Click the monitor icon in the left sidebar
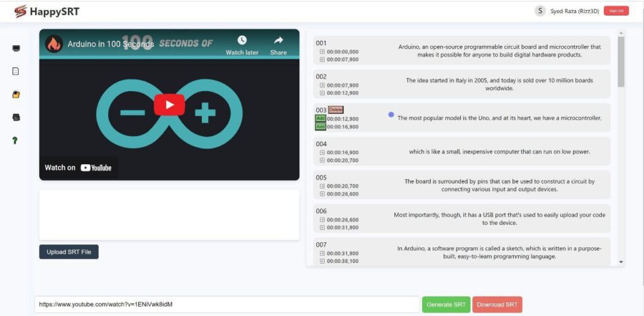This screenshot has width=644, height=316. point(16,48)
